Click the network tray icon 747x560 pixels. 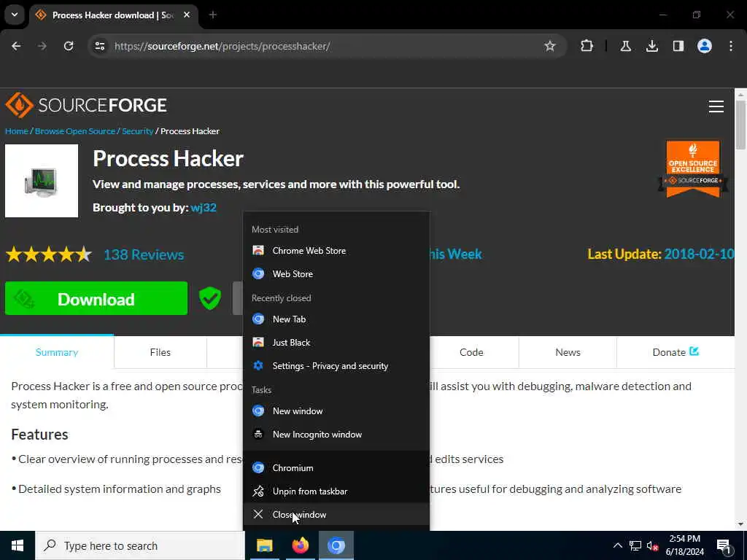pyautogui.click(x=635, y=545)
